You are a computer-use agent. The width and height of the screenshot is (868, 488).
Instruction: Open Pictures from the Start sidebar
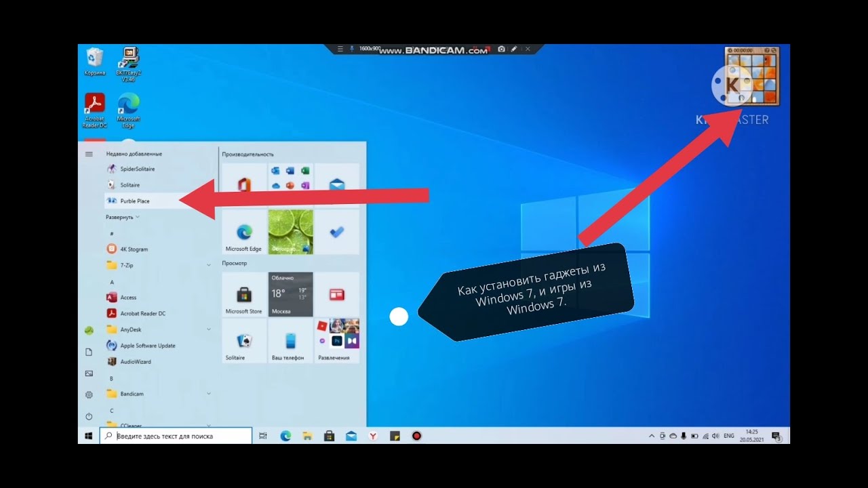click(x=89, y=373)
